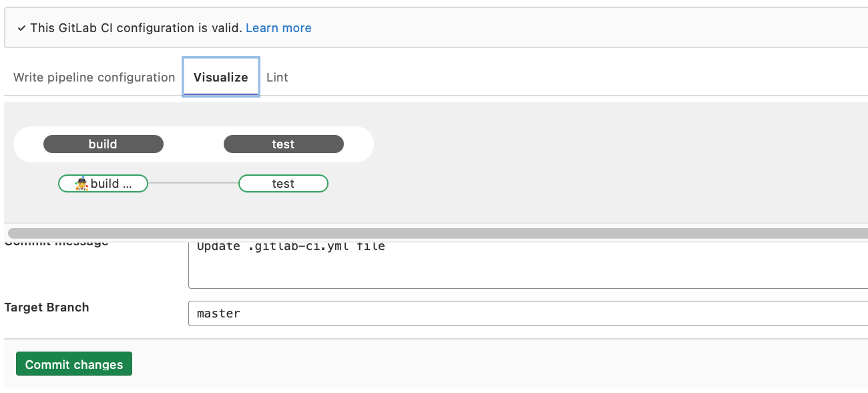Click empty gray canvas area right of the test job
Image resolution: width=868 pixels, height=393 pixels.
(568, 184)
